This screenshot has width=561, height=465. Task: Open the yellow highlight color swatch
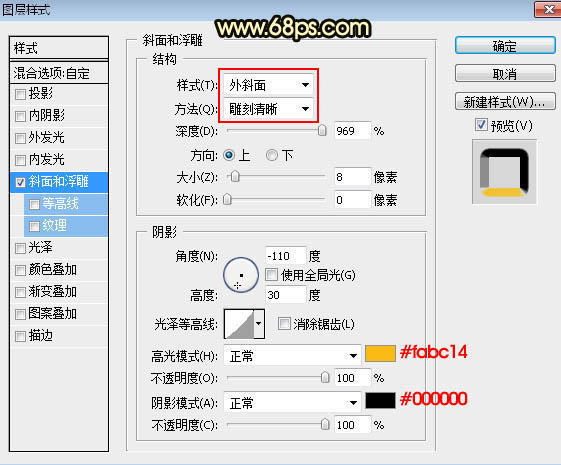pos(380,353)
